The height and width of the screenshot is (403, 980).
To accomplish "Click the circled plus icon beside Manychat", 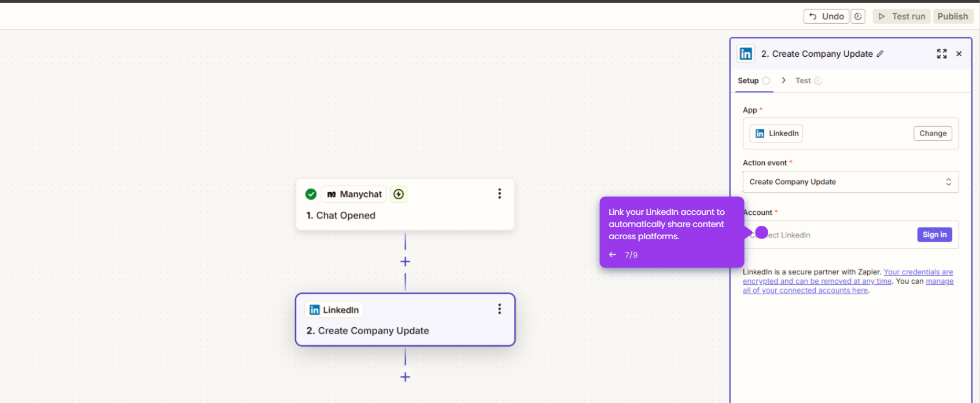I will click(x=399, y=194).
